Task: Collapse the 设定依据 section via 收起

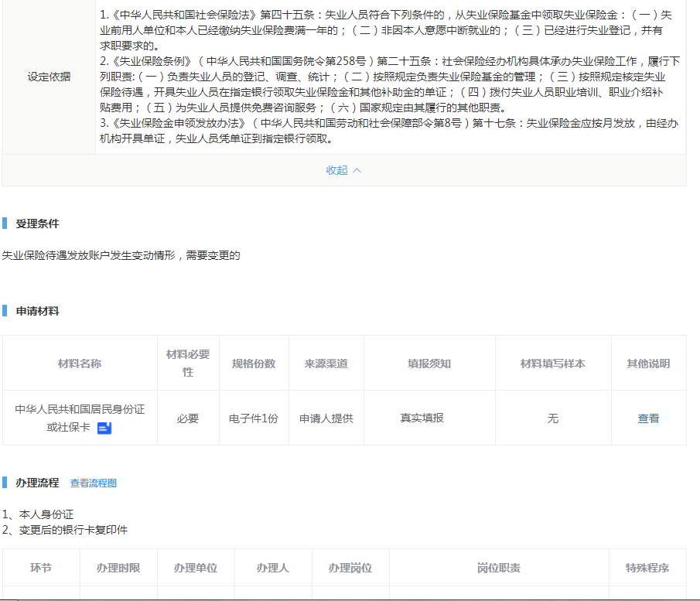Action: pos(343,170)
